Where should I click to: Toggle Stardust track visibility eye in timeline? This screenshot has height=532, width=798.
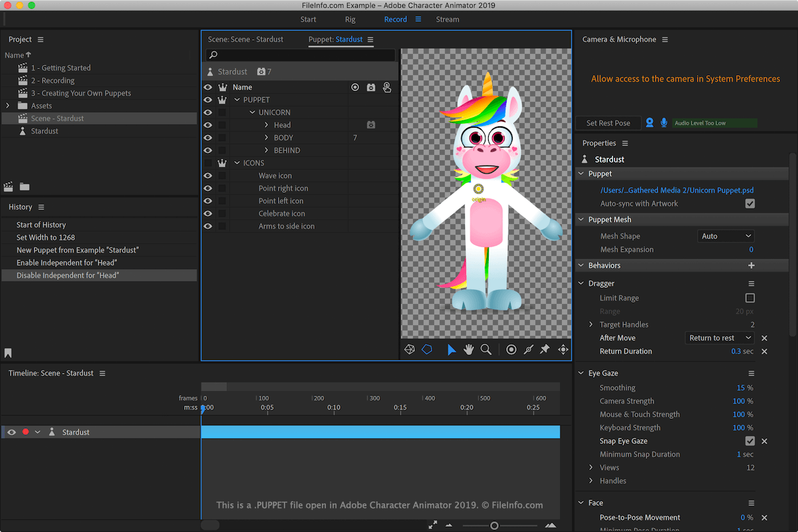coord(11,432)
